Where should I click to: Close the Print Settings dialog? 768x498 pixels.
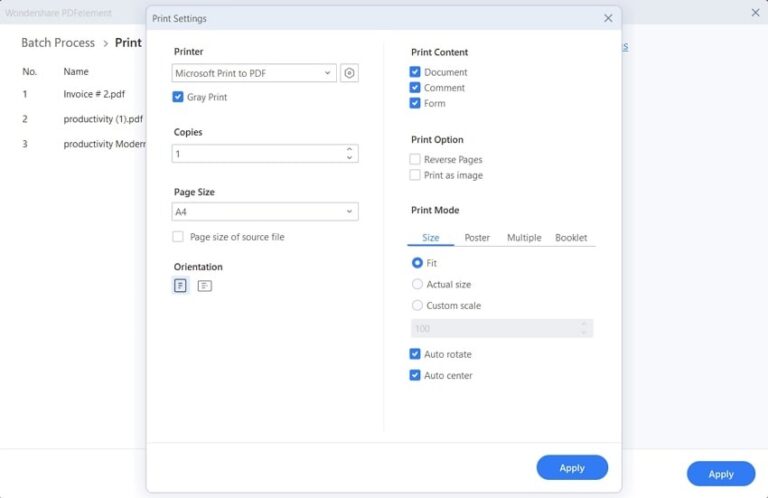(608, 18)
